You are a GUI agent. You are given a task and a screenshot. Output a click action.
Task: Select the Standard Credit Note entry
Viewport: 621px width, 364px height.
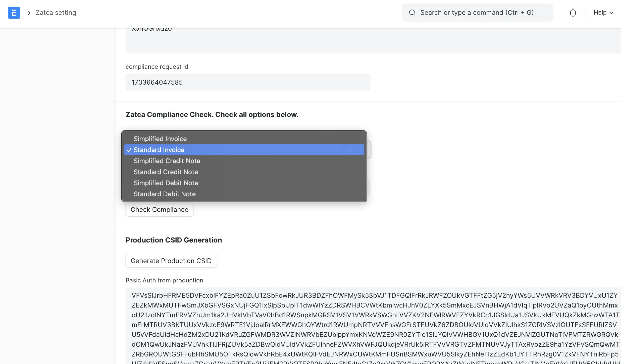pos(165,172)
